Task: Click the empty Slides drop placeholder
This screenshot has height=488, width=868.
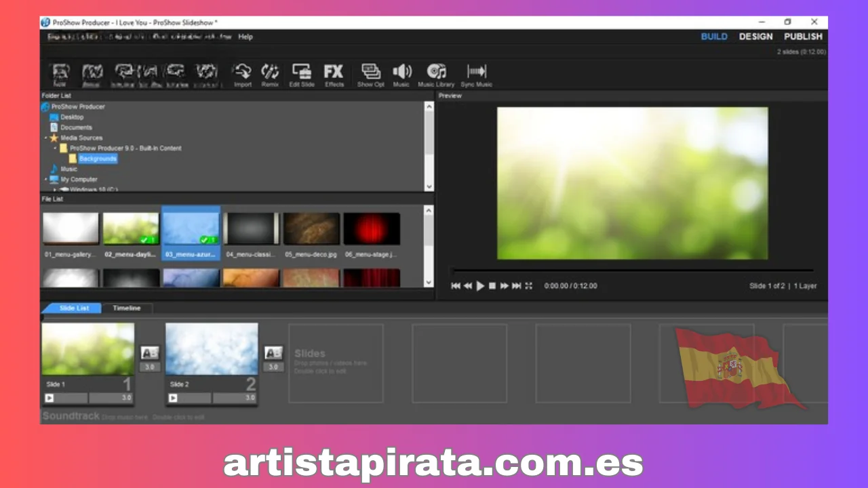Action: pyautogui.click(x=336, y=363)
